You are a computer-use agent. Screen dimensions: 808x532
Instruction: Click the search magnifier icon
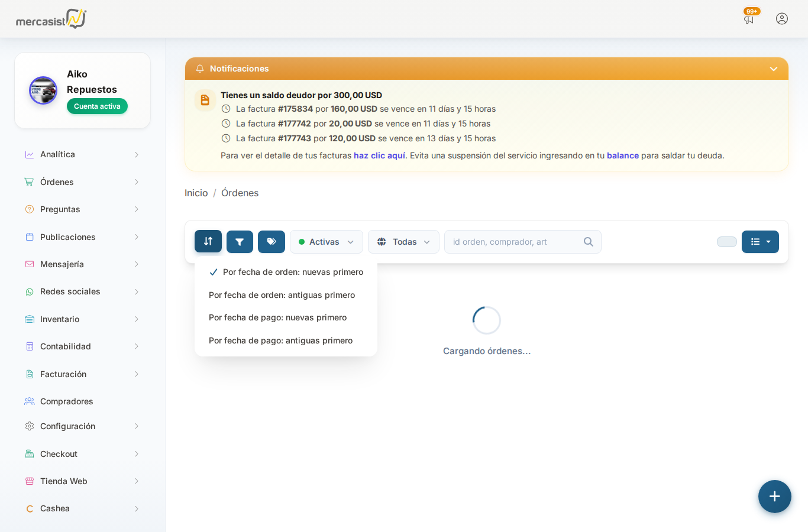click(x=588, y=242)
